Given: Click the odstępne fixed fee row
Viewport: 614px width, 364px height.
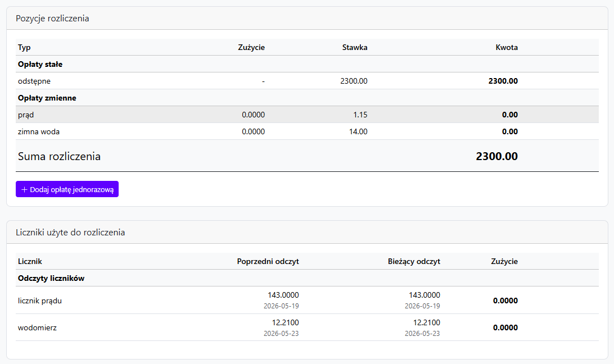Looking at the screenshot, I should pos(307,81).
